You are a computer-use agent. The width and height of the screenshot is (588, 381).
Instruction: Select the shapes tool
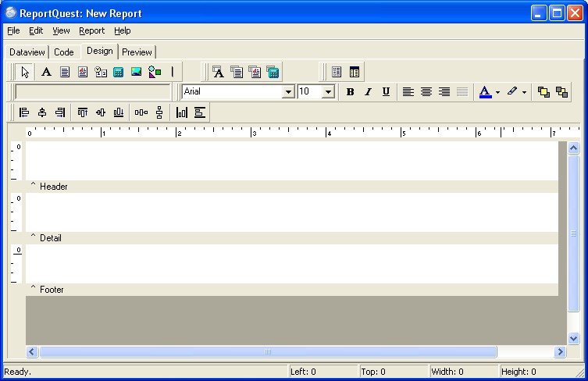pyautogui.click(x=155, y=72)
